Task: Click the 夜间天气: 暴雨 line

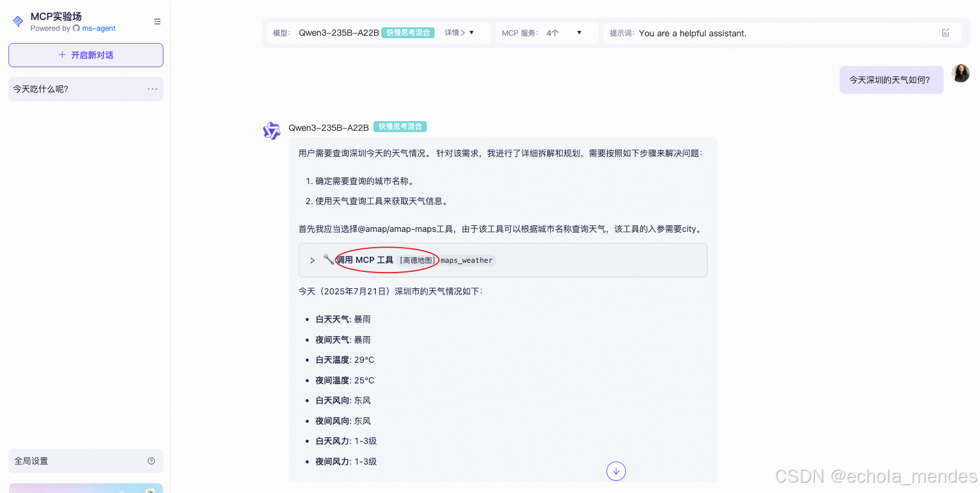Action: click(343, 340)
